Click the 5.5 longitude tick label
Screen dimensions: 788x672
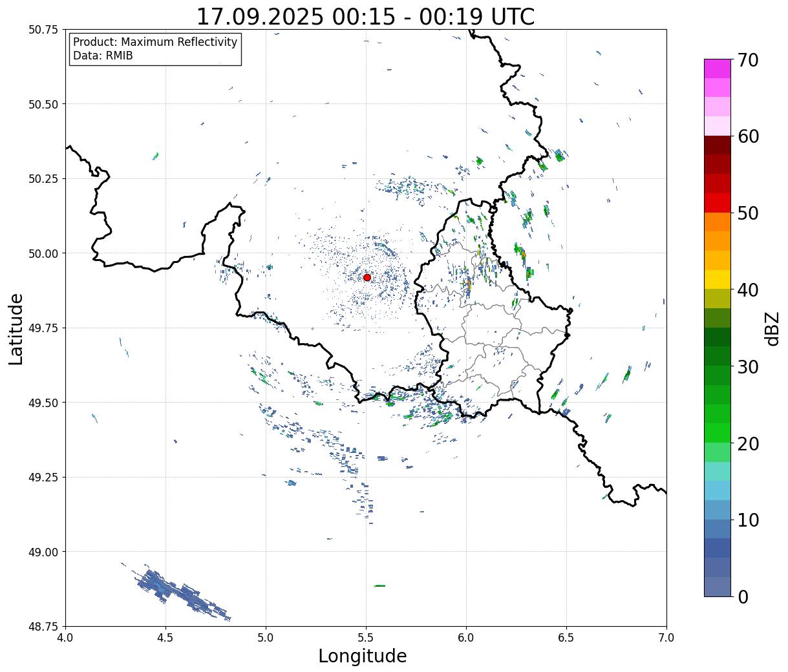pyautogui.click(x=366, y=638)
